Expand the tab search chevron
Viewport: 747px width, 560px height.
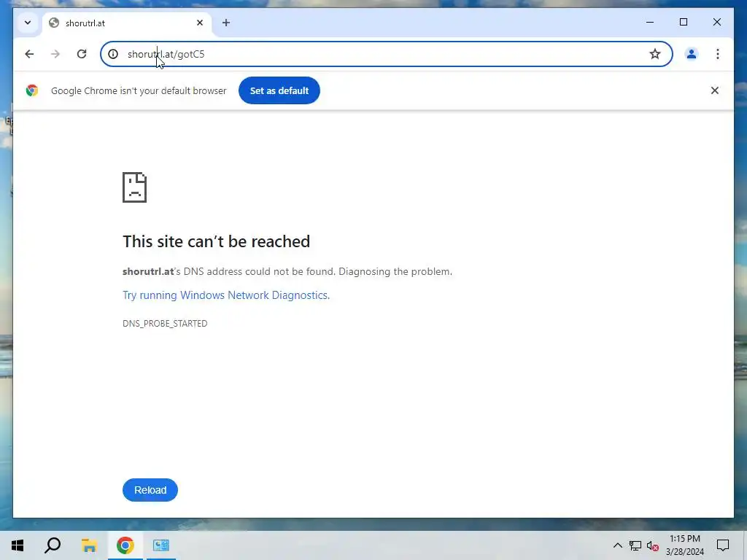(28, 23)
